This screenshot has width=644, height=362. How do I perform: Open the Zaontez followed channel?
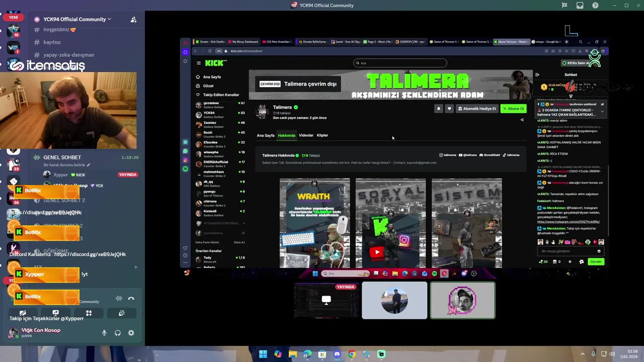[x=220, y=124]
